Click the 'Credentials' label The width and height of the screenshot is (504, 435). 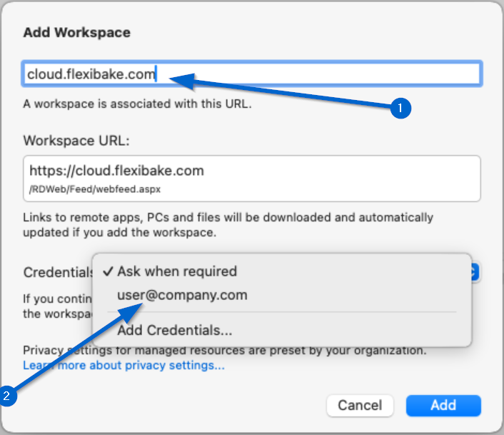58,272
